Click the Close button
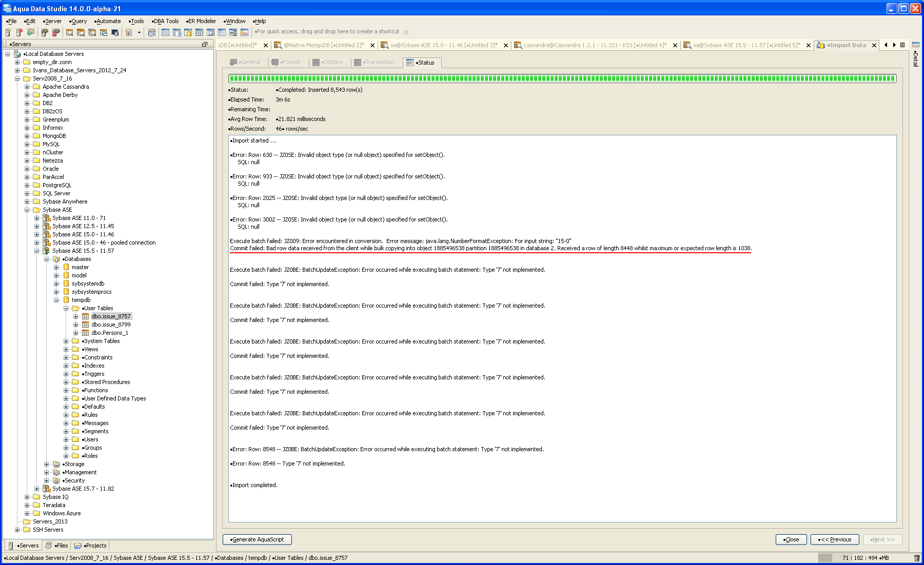This screenshot has width=924, height=565. [791, 539]
